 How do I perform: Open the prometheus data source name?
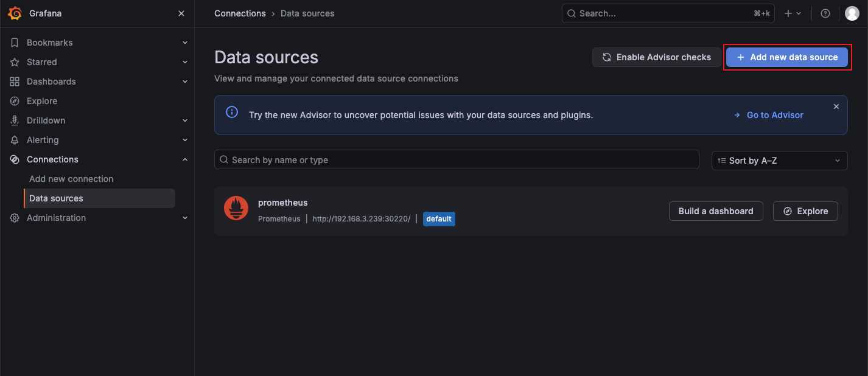point(282,203)
